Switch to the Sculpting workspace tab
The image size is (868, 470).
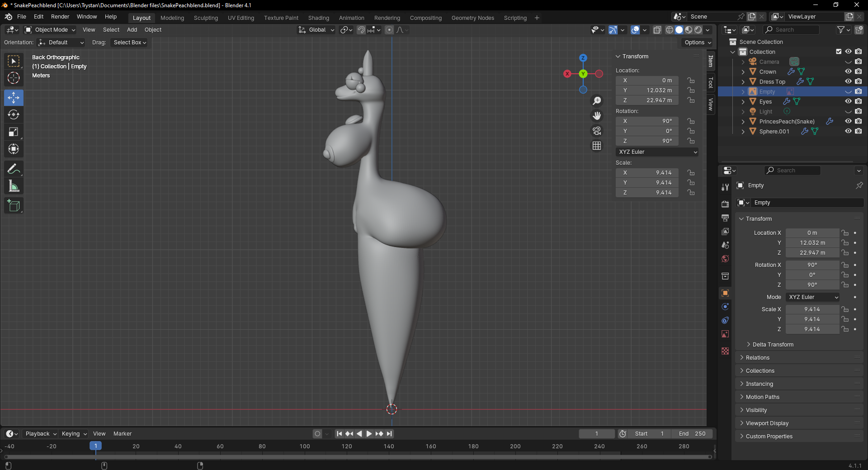click(206, 18)
